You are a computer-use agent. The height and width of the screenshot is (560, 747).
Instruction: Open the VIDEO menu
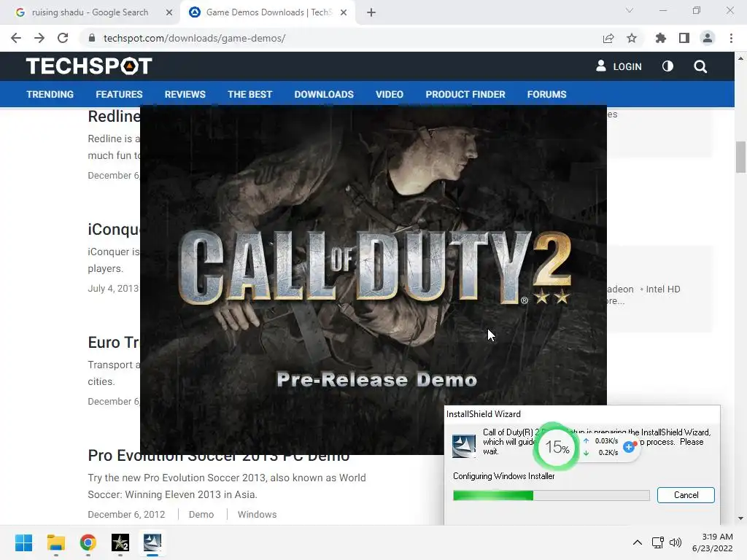click(x=390, y=94)
